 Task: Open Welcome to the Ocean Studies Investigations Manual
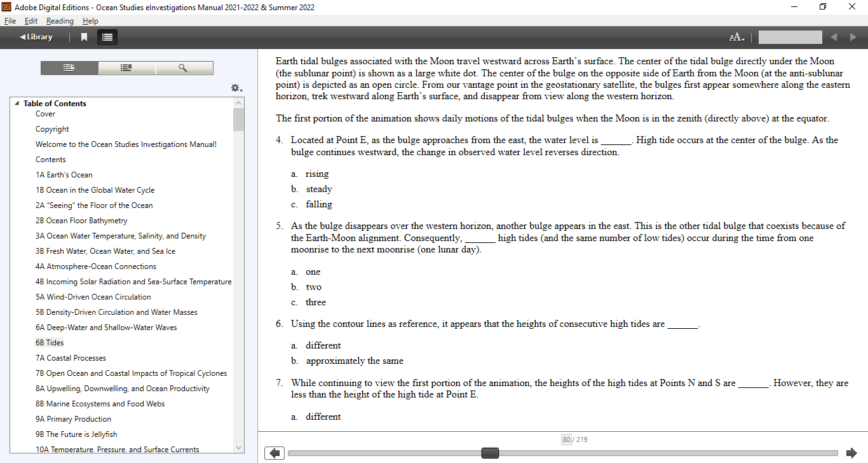pos(126,144)
